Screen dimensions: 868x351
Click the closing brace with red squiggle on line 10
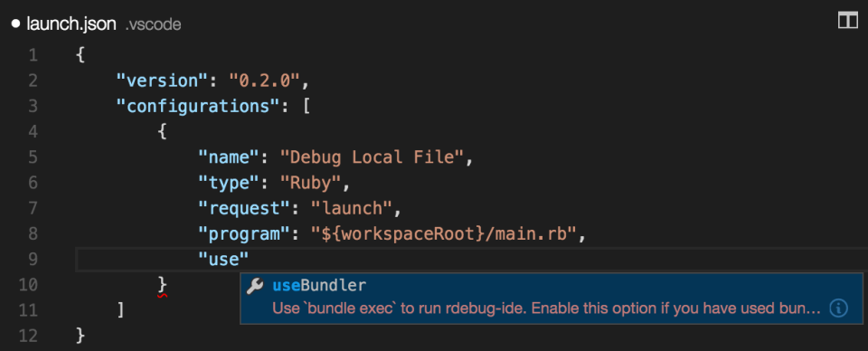click(x=162, y=285)
